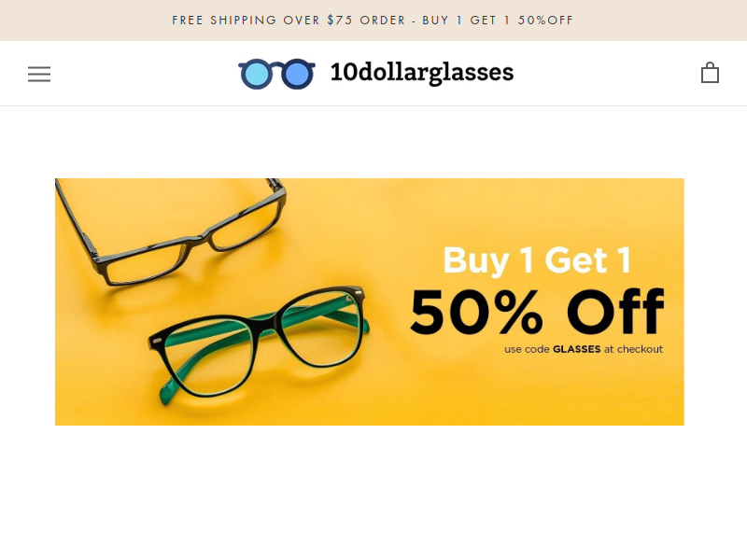Screen dimensions: 747x560
Task: Click the 'at checkout' text in banner
Action: coord(634,349)
